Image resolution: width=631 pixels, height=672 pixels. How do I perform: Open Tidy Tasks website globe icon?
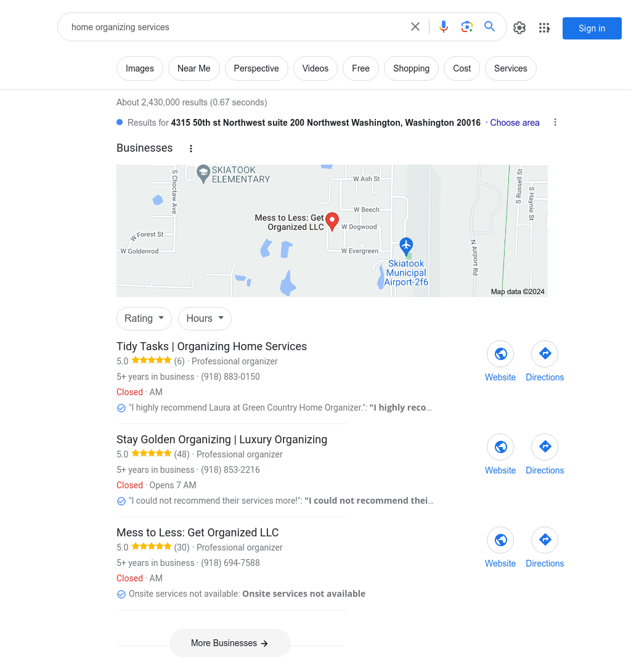[x=500, y=354]
